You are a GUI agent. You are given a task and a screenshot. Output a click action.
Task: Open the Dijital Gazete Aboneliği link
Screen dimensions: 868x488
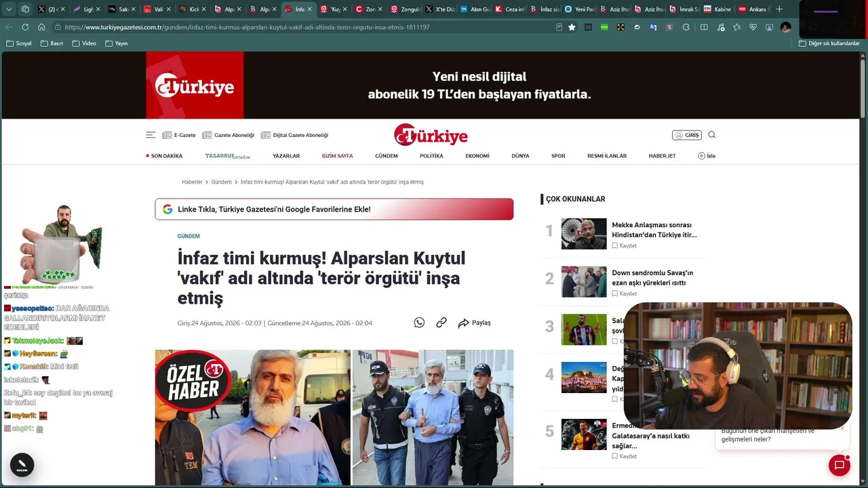(295, 135)
